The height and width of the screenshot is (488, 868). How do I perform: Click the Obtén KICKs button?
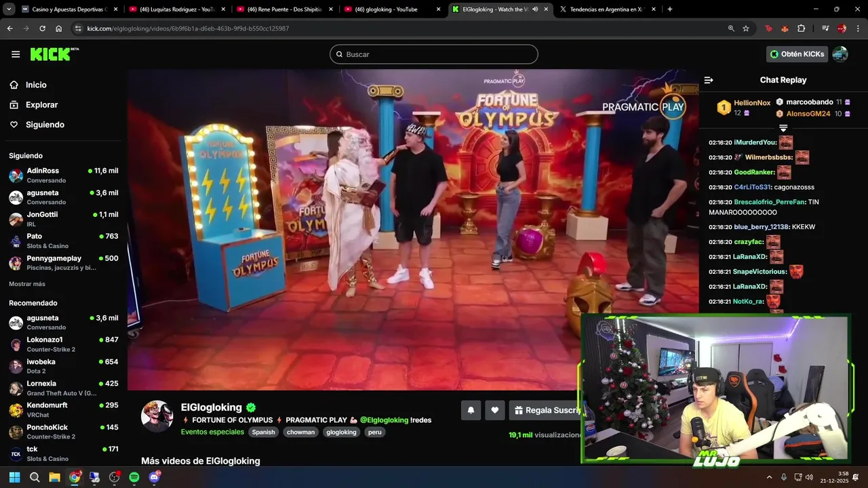[797, 54]
